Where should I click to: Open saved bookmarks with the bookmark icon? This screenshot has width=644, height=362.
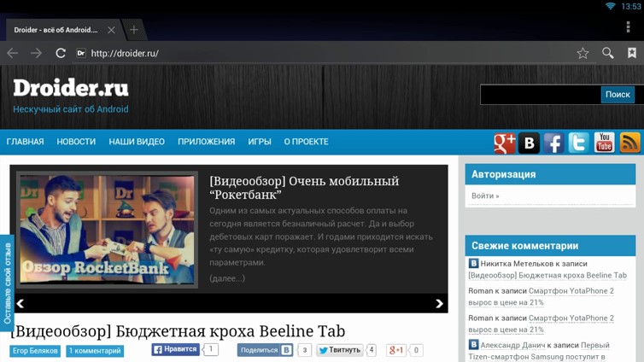tap(632, 53)
